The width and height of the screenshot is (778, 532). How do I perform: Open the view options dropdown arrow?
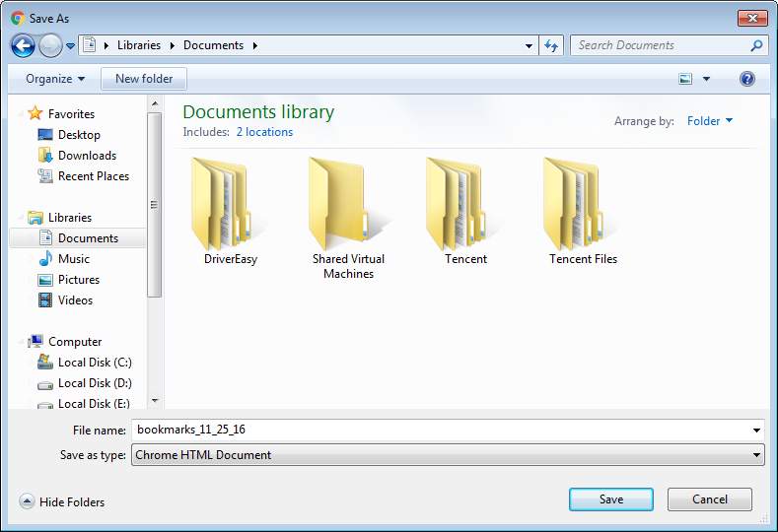coord(706,79)
